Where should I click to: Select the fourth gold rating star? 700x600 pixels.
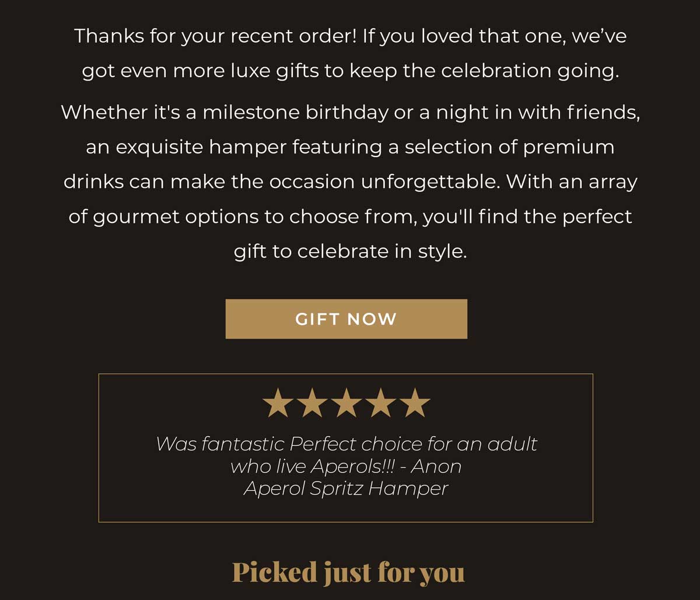(x=380, y=403)
